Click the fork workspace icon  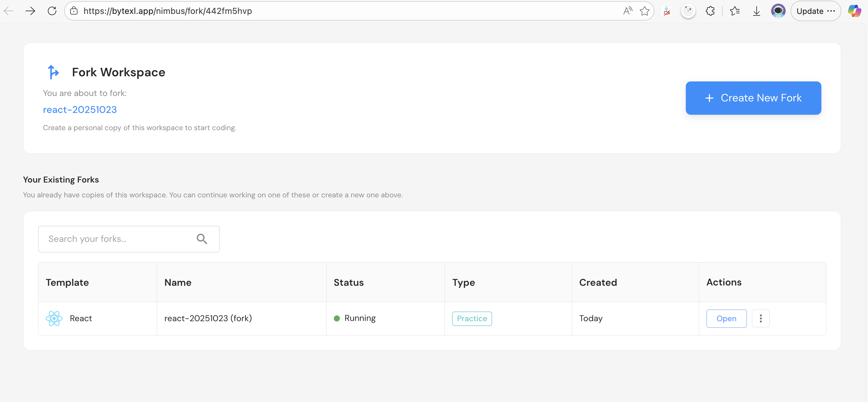[53, 72]
